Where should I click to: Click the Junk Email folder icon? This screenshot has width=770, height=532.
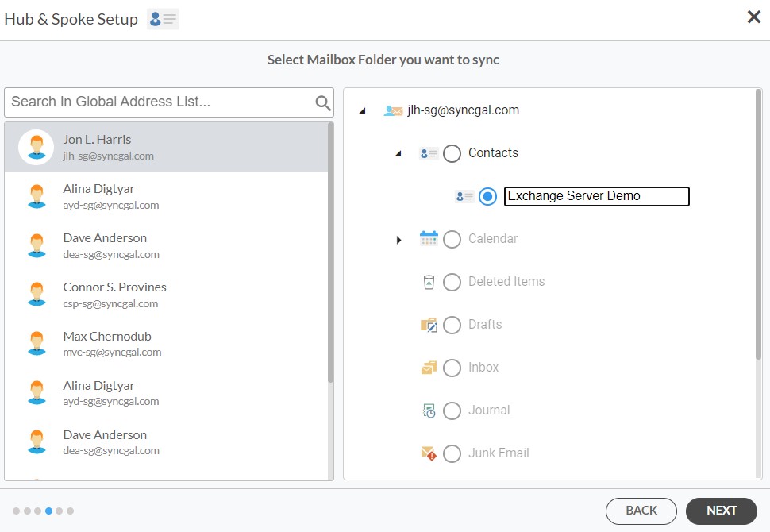click(429, 453)
